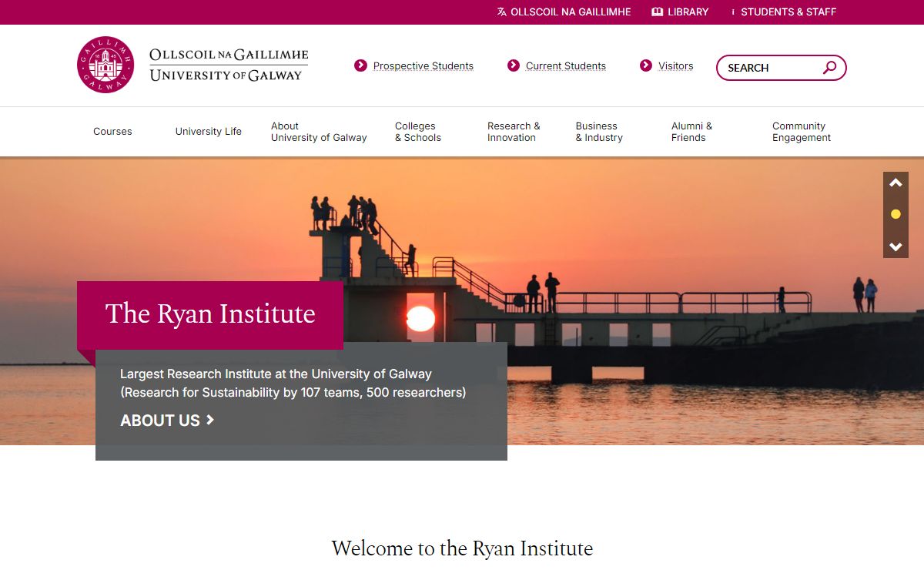Open Students & Staff link

click(x=788, y=12)
